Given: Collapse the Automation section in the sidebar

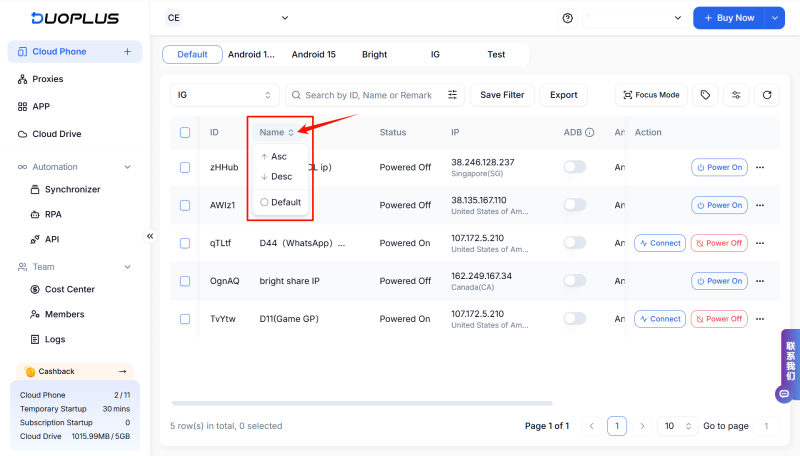Looking at the screenshot, I should (x=127, y=167).
